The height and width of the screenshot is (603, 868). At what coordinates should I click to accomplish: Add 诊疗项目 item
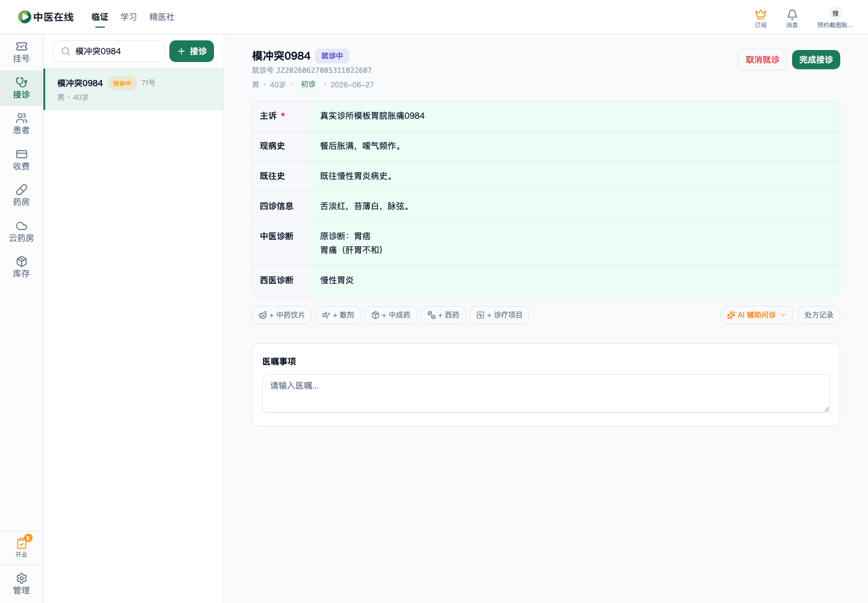(499, 315)
